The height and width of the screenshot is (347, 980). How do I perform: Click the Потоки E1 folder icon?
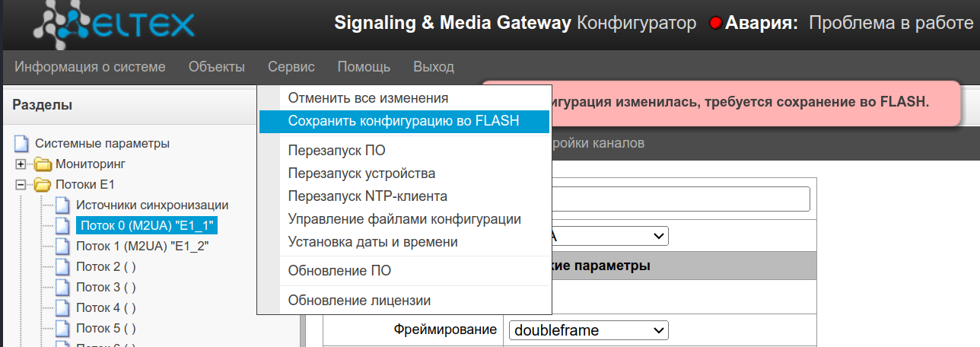coord(43,184)
